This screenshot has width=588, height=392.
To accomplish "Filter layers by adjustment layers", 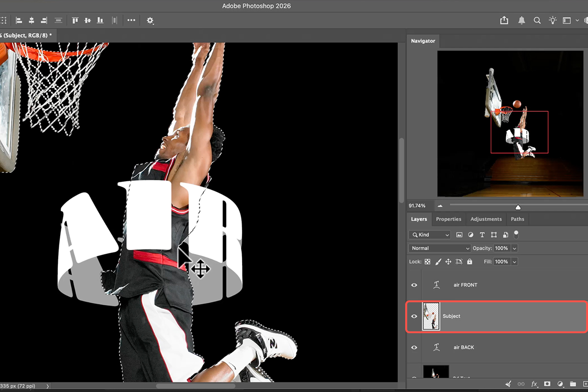I will (471, 235).
